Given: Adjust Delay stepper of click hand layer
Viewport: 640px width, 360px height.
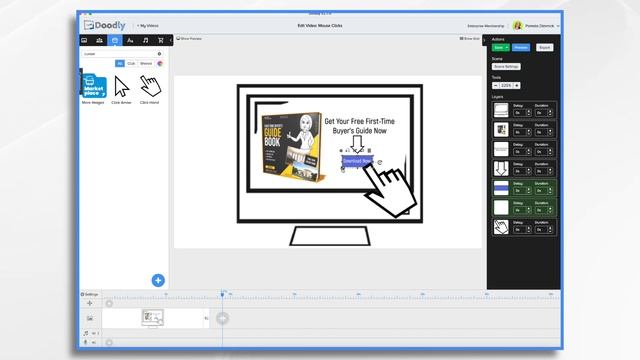Looking at the screenshot, I should coord(529,230).
